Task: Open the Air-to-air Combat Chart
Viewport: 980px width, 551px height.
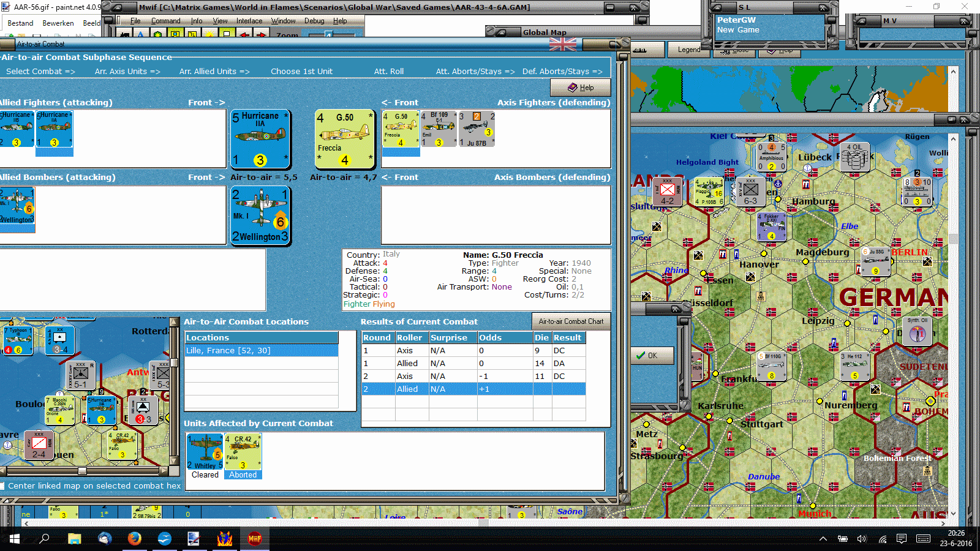Action: pos(571,321)
